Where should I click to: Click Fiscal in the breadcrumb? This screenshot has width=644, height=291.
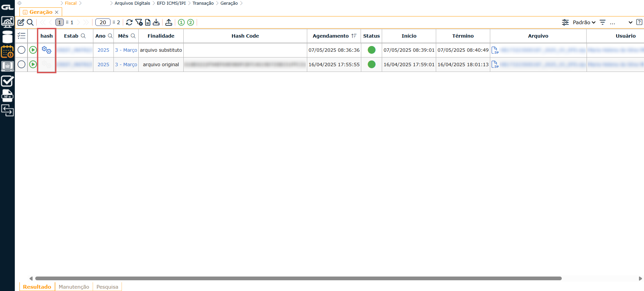(x=71, y=3)
